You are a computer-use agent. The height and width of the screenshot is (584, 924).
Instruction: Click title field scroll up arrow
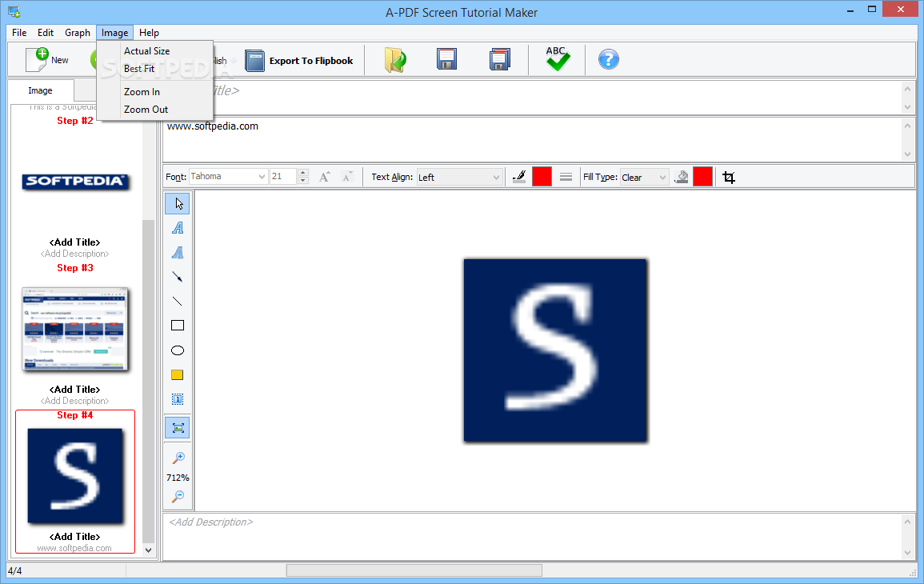pyautogui.click(x=907, y=89)
